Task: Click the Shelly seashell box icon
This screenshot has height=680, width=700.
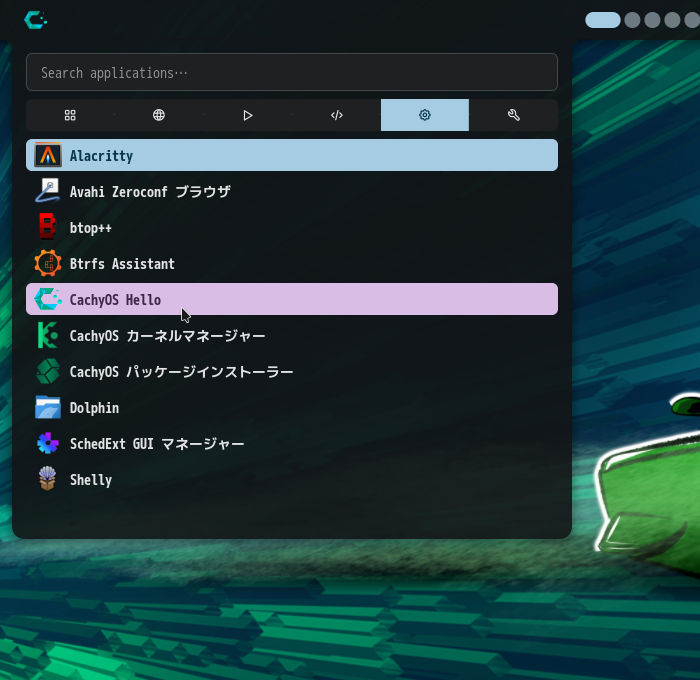Action: pyautogui.click(x=47, y=479)
